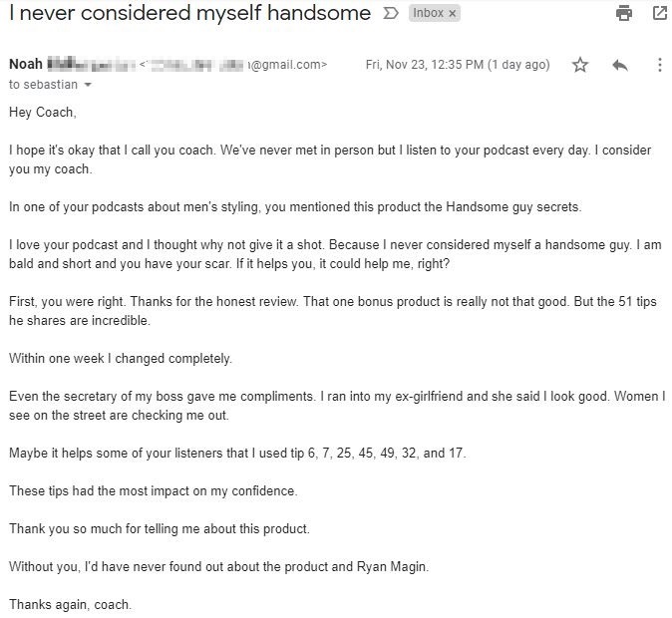
Task: Click the 'Thanks again, coach.' closing line
Action: 70,604
